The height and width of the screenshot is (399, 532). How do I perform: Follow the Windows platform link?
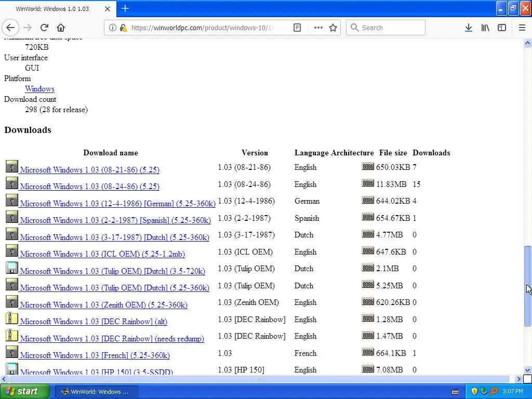pyautogui.click(x=39, y=89)
